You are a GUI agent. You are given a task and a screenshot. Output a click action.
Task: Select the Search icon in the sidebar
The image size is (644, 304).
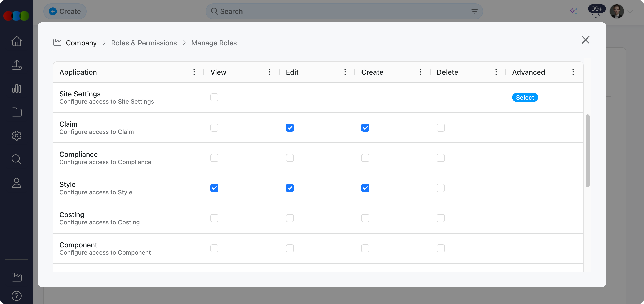coord(16,159)
